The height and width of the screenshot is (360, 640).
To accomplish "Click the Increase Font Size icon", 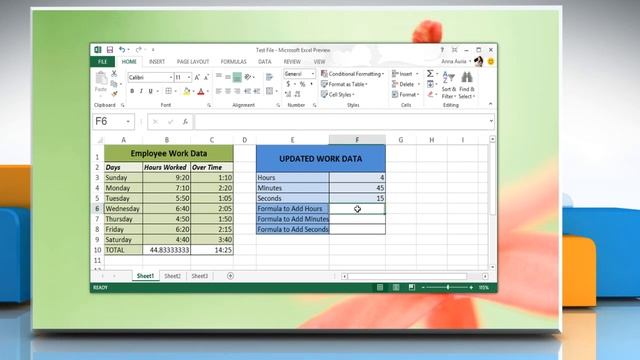I will [197, 77].
